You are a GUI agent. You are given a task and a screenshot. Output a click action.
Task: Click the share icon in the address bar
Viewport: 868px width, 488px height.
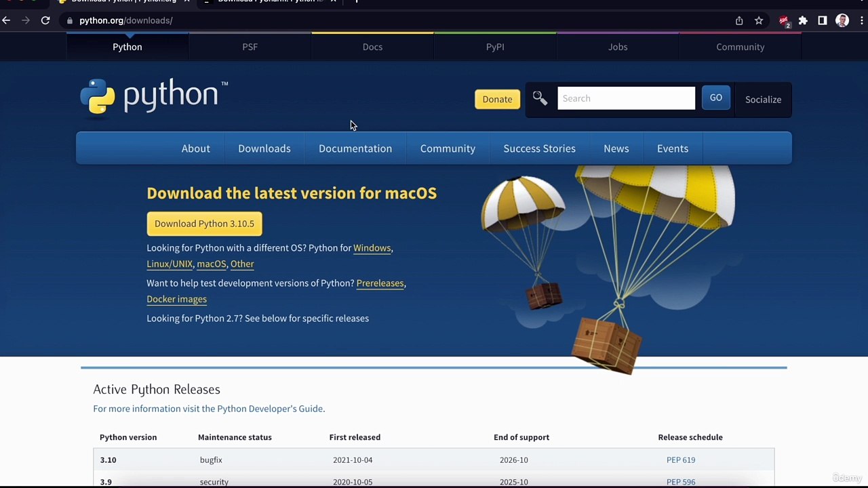[x=739, y=20]
